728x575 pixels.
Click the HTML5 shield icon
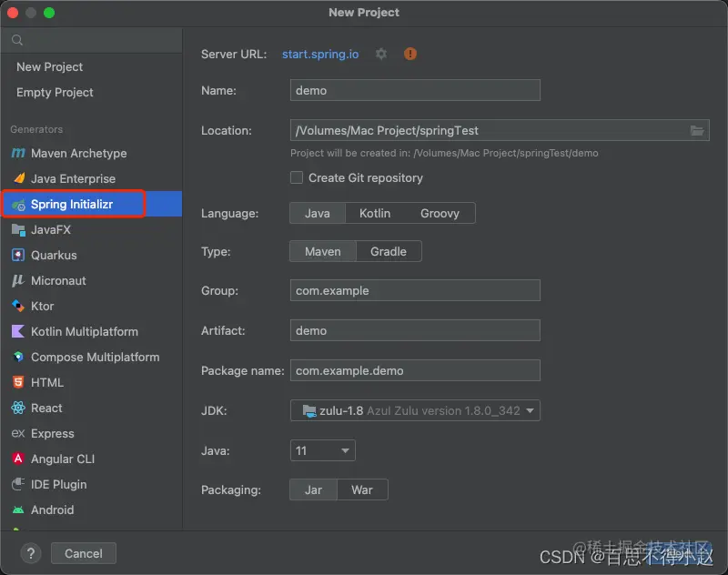tap(18, 382)
